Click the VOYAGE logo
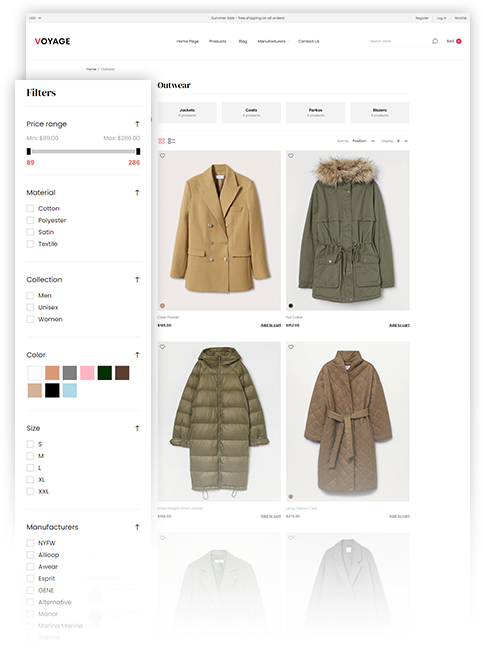This screenshot has width=483, height=648. coord(52,41)
